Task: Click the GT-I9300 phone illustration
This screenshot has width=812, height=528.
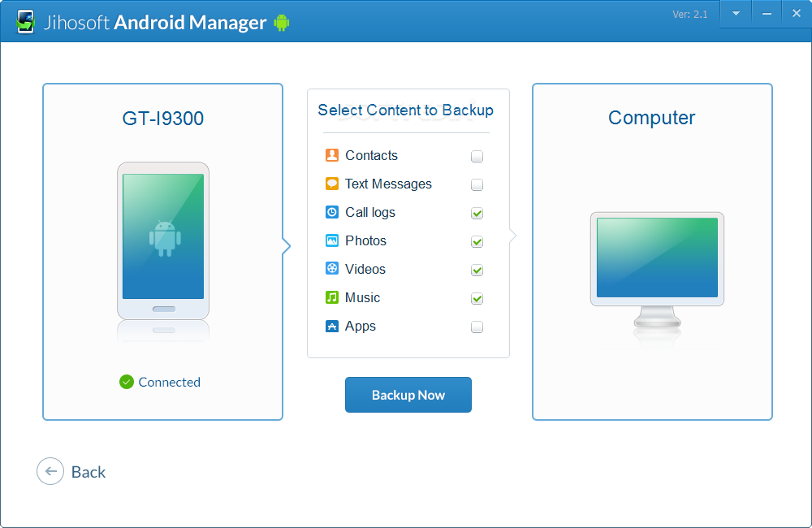Action: click(x=163, y=241)
